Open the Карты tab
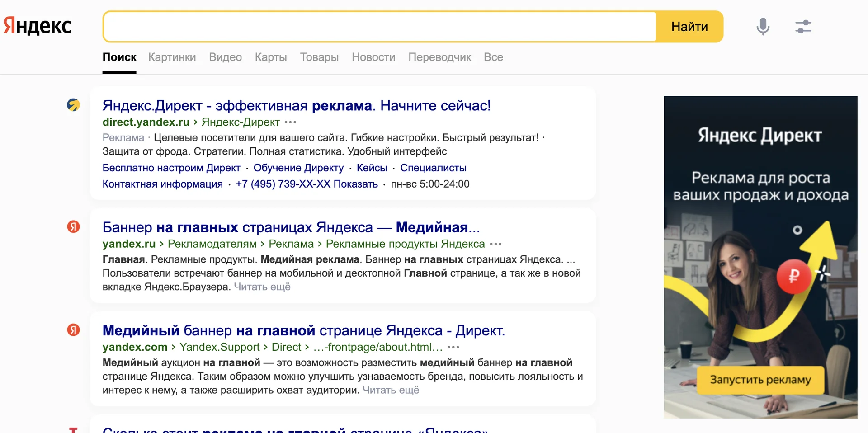 coord(271,57)
